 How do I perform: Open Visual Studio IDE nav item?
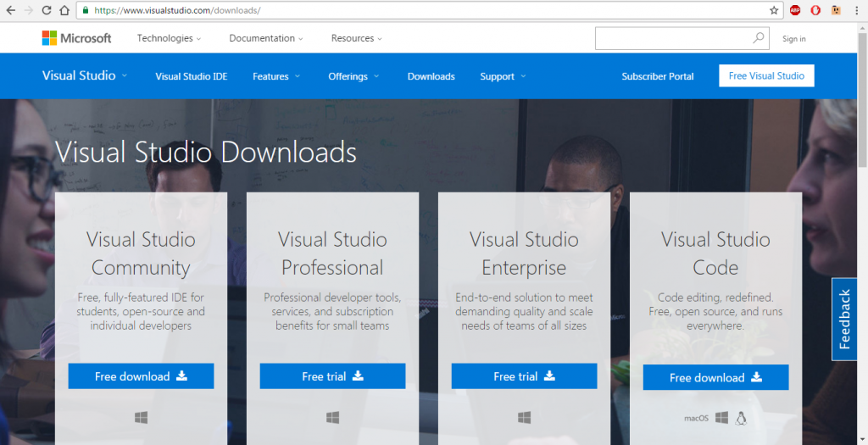pyautogui.click(x=192, y=76)
